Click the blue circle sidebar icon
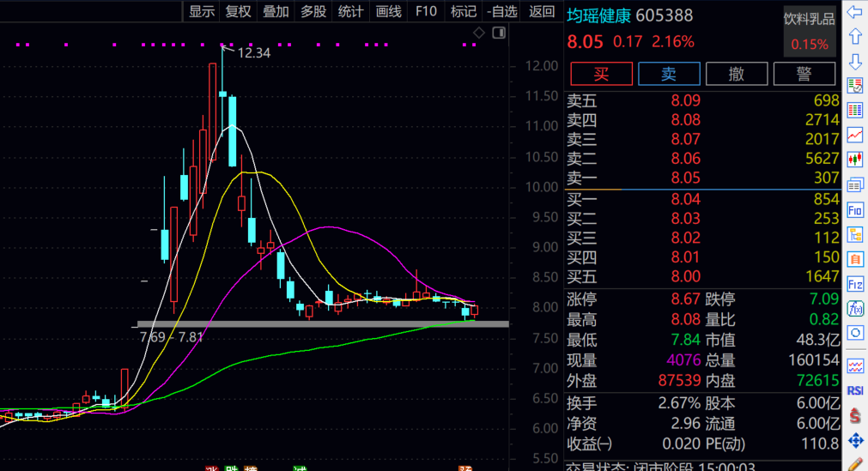This screenshot has height=471, width=868. (855, 333)
